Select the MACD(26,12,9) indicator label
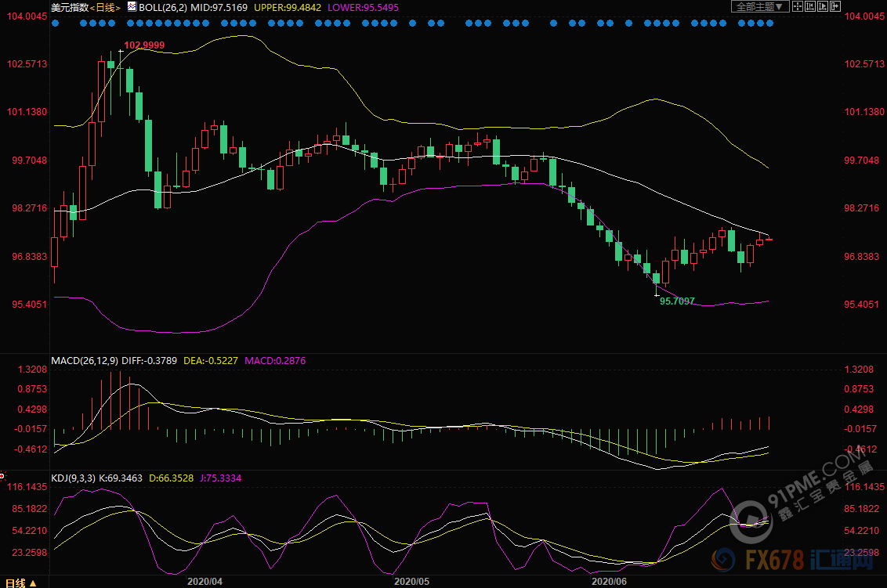The width and height of the screenshot is (887, 588). point(85,361)
